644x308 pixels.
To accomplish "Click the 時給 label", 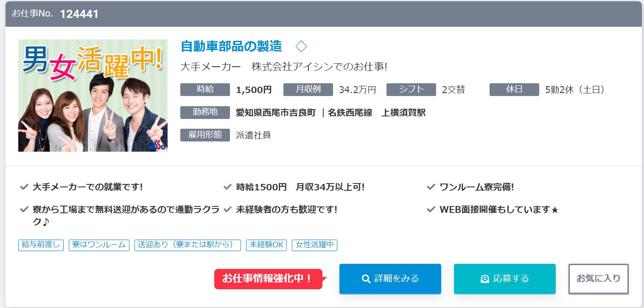I will tap(205, 90).
